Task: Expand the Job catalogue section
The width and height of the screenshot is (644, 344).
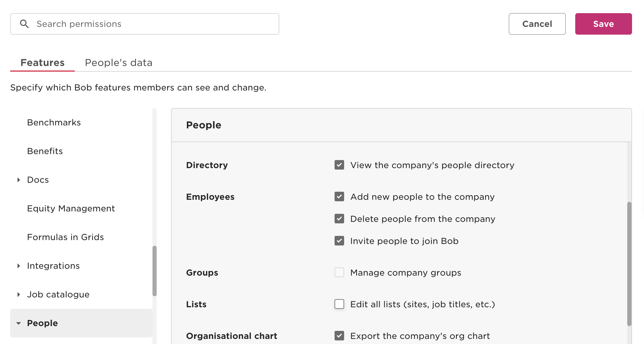Action: (19, 294)
